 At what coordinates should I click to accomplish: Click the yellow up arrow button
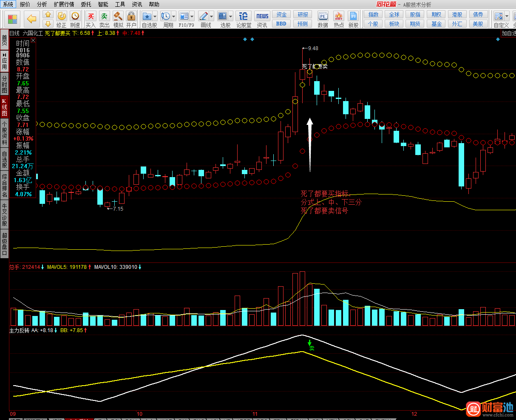pos(48,15)
